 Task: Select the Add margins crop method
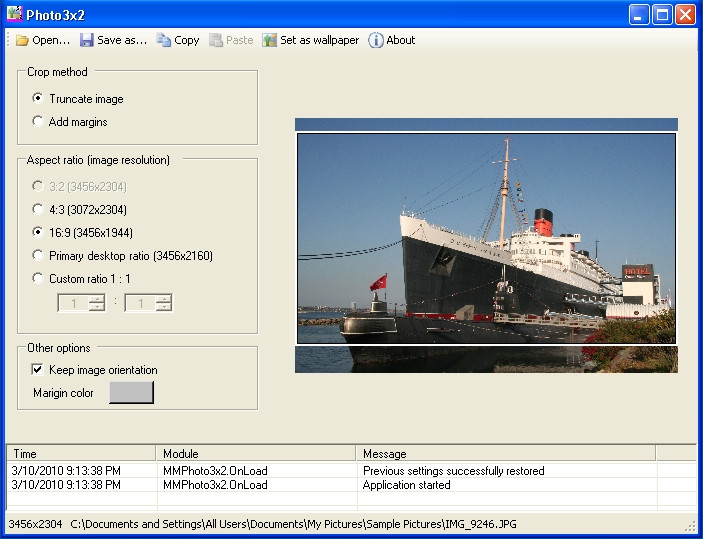(x=38, y=121)
